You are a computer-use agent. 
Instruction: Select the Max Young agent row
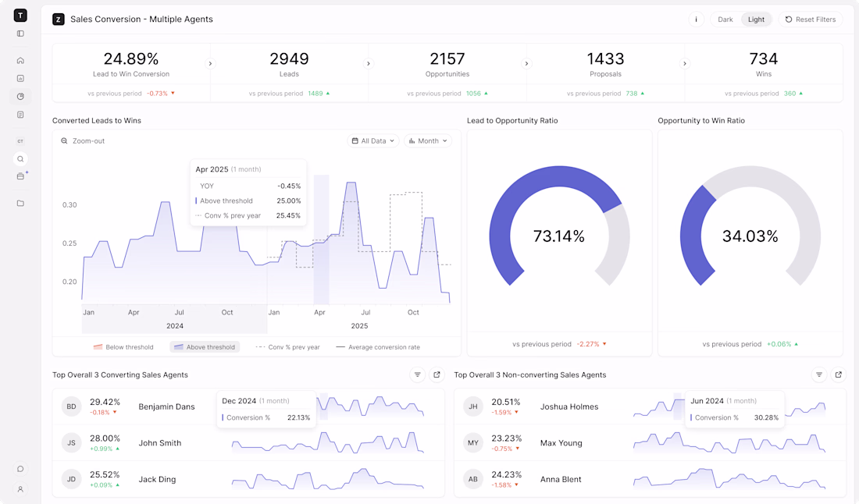650,442
